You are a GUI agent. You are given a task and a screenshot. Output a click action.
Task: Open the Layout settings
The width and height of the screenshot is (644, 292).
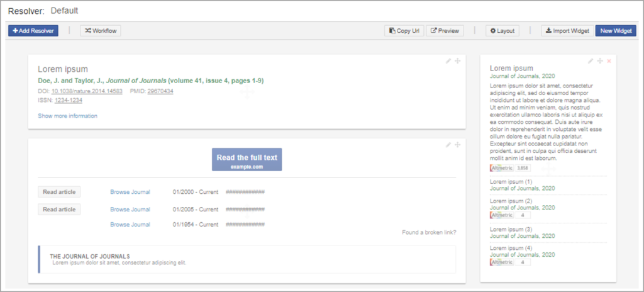[502, 31]
